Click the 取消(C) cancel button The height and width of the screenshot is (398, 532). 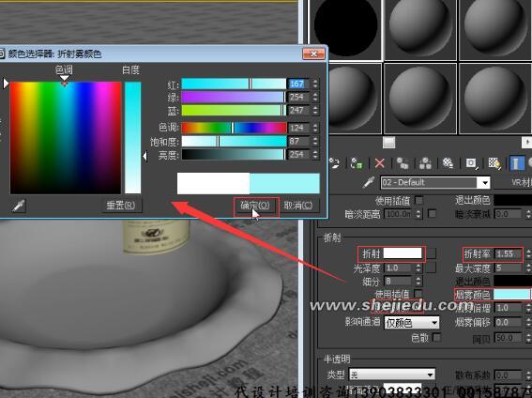pyautogui.click(x=298, y=206)
